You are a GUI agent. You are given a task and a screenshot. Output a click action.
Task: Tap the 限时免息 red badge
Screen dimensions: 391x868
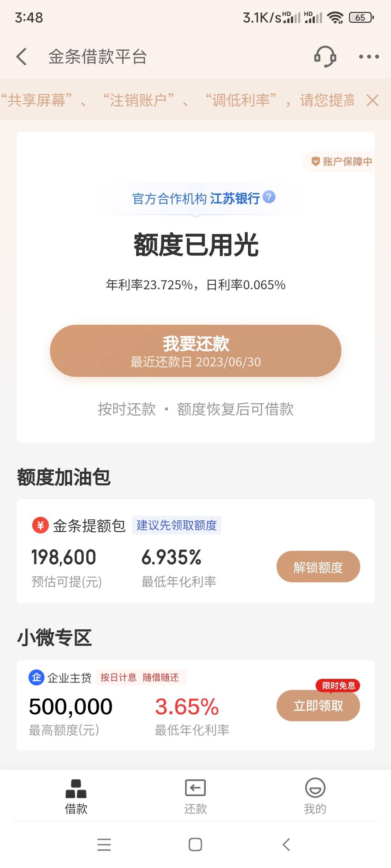point(338,685)
